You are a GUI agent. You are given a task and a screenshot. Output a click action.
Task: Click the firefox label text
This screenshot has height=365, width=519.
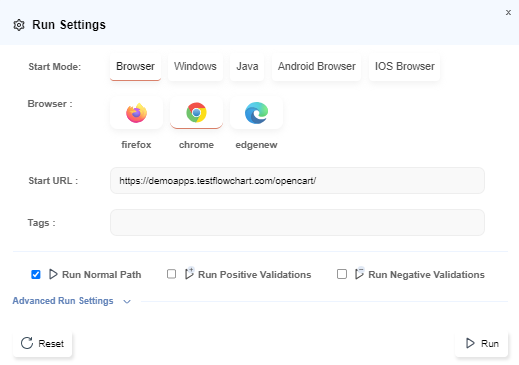pos(136,145)
